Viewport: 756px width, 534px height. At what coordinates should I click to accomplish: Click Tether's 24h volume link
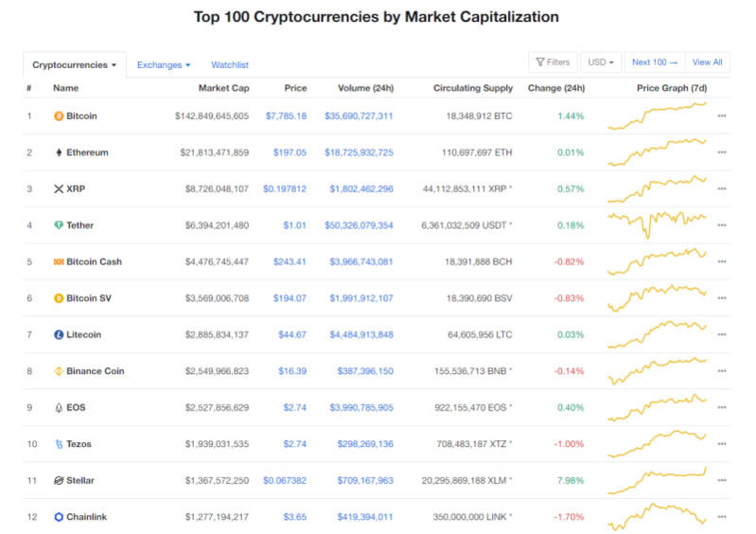pos(360,225)
